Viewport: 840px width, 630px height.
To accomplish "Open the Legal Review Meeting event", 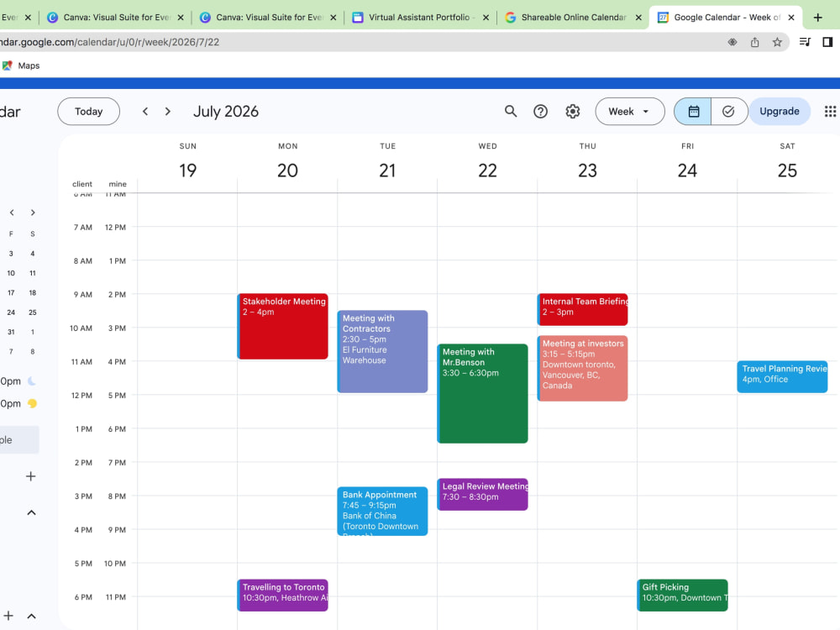I will (483, 495).
